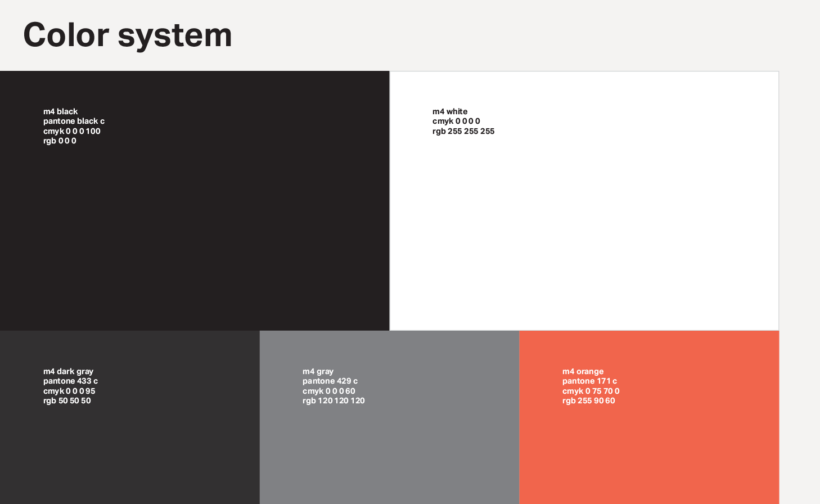
Task: Click the 'rgb 120 120 120' text
Action: coord(334,400)
